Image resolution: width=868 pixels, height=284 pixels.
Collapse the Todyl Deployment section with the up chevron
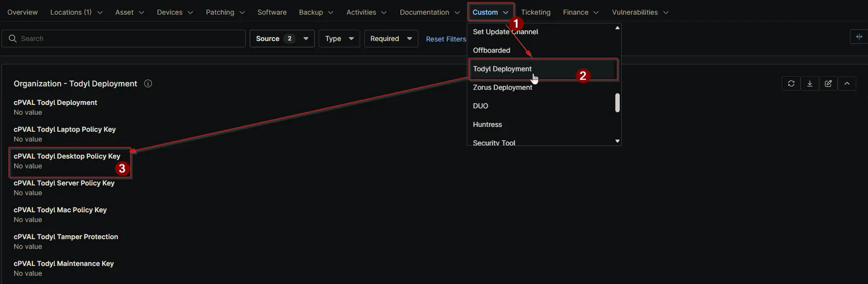point(847,83)
